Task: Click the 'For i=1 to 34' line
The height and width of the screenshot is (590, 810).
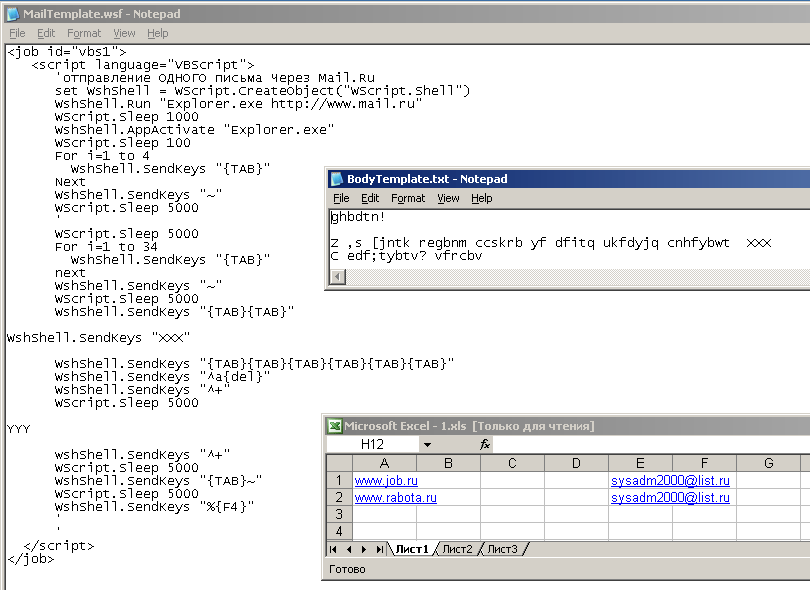Action: click(x=106, y=246)
